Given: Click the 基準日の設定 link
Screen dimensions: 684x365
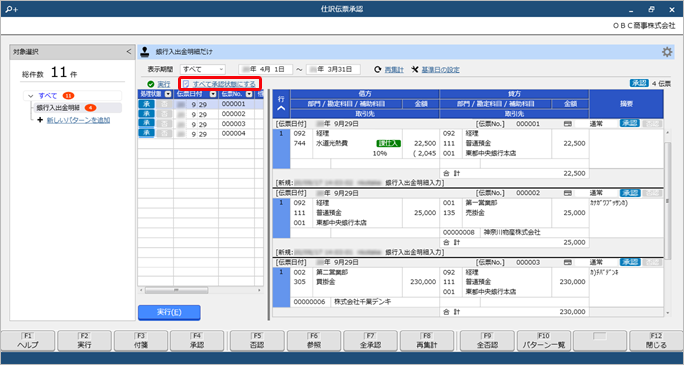Looking at the screenshot, I should pos(440,70).
